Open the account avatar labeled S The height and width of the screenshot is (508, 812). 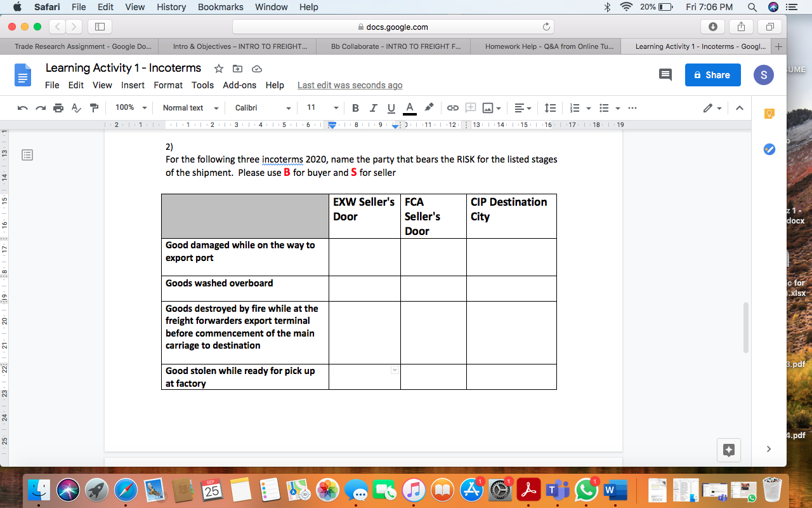click(764, 75)
